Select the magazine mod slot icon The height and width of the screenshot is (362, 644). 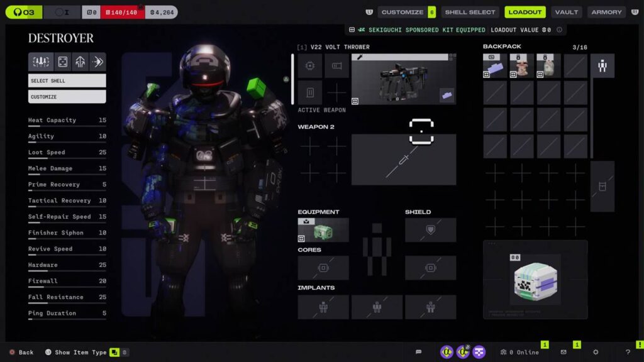coord(310,93)
